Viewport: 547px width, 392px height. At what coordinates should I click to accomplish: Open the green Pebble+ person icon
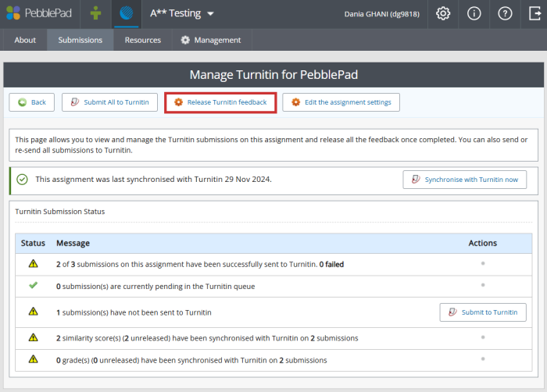(95, 13)
